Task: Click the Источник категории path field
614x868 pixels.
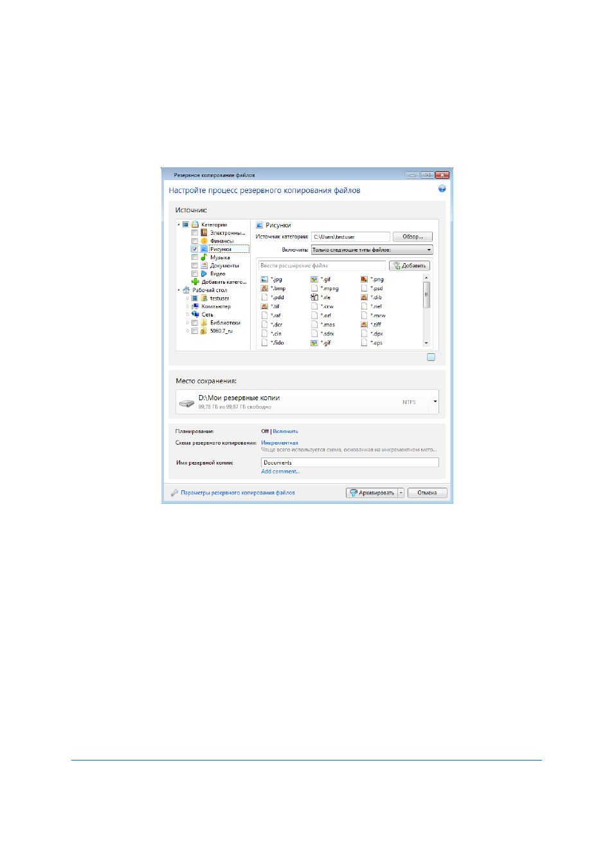Action: pyautogui.click(x=350, y=237)
